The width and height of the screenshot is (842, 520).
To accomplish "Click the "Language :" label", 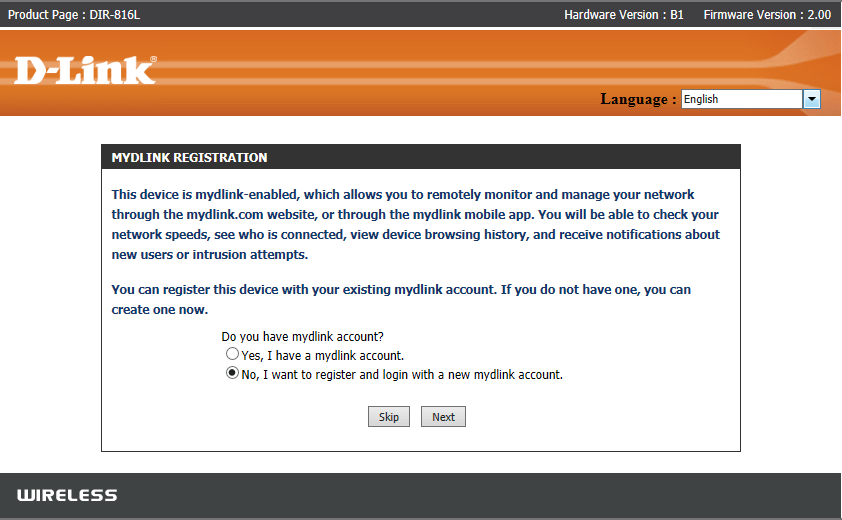I will click(x=638, y=99).
